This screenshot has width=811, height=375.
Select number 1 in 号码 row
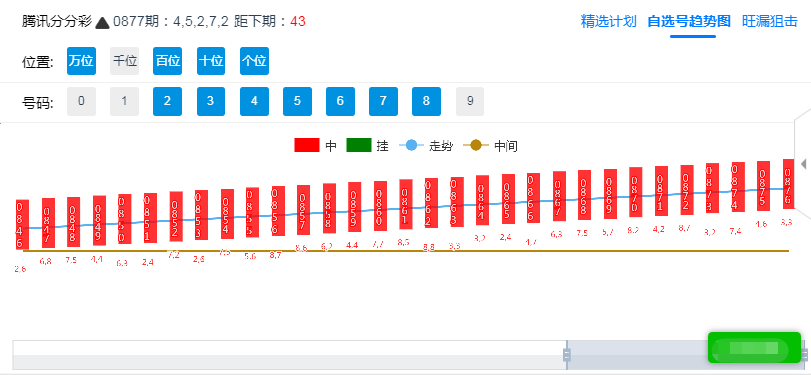[x=125, y=101]
